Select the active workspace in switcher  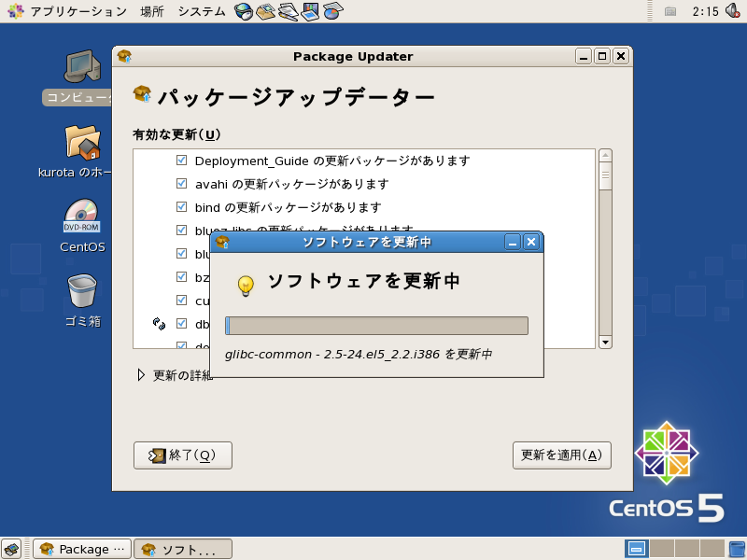pyautogui.click(x=637, y=549)
